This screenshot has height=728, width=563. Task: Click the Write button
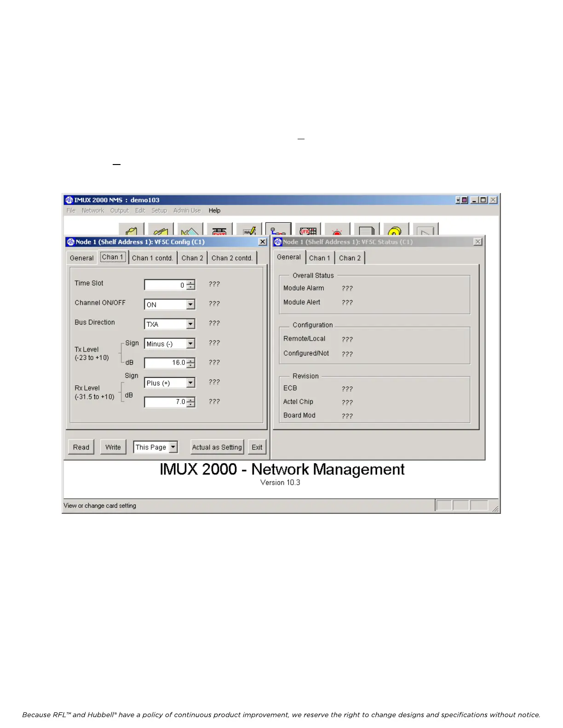113,447
